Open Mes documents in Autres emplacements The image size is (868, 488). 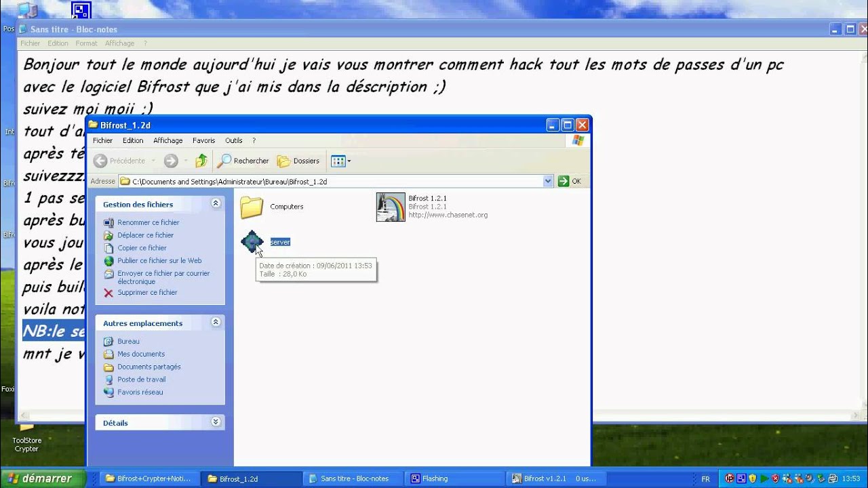coord(141,354)
